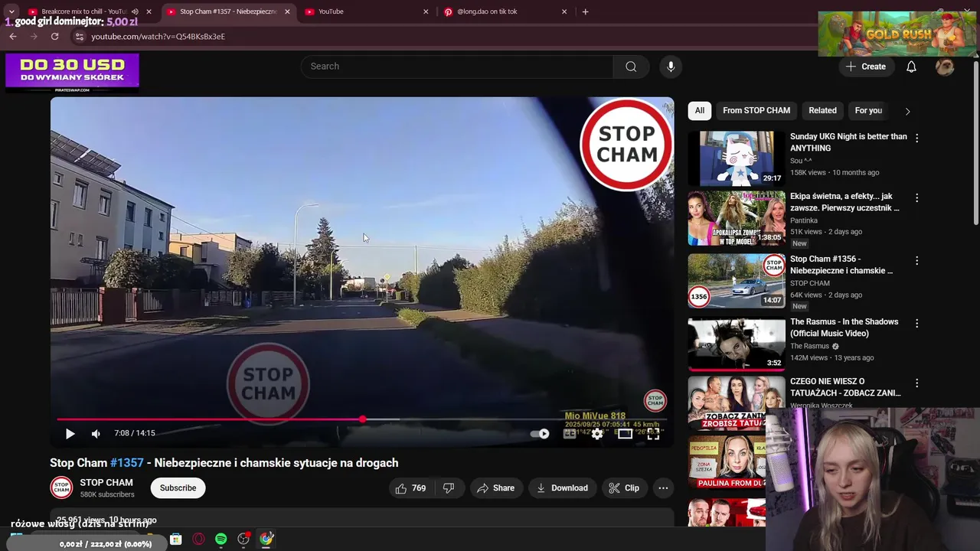Start voice search with the microphone icon
980x551 pixels.
(x=671, y=67)
